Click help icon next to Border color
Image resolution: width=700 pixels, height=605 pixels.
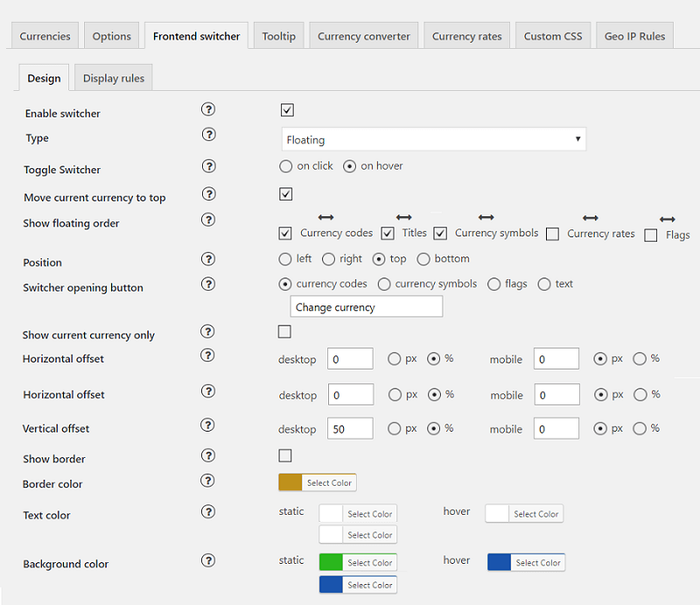208,480
